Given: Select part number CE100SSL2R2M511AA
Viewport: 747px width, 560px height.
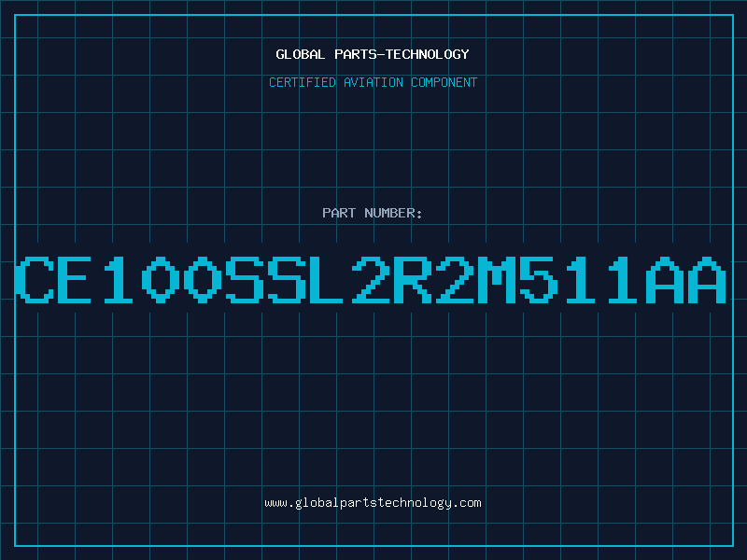Looking at the screenshot, I should pyautogui.click(x=371, y=279).
